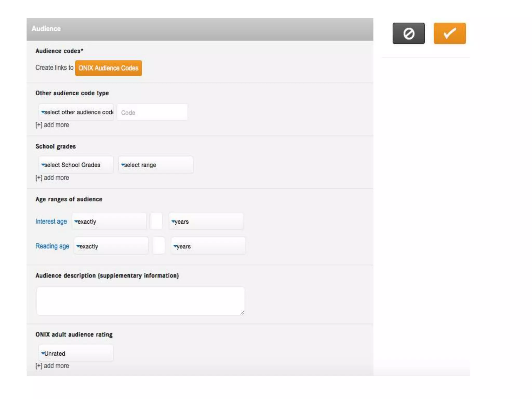532x399 pixels.
Task: Add more ONIX adult audience ratings
Action: 52,366
